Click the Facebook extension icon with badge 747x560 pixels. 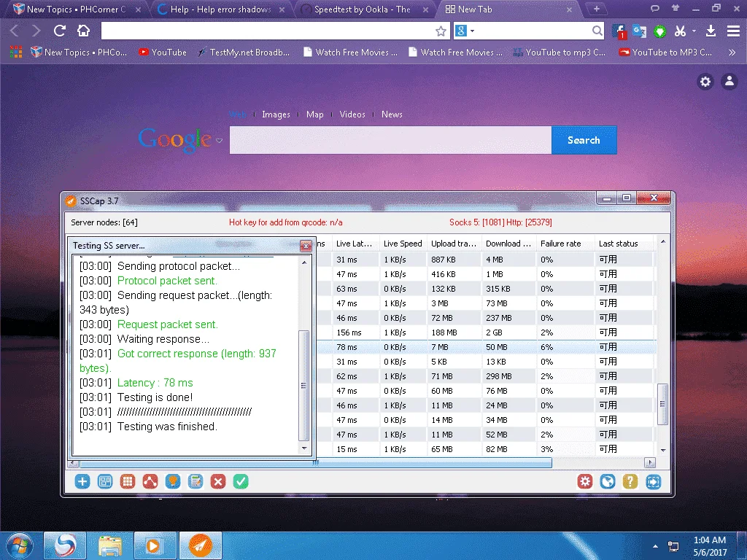pos(619,31)
